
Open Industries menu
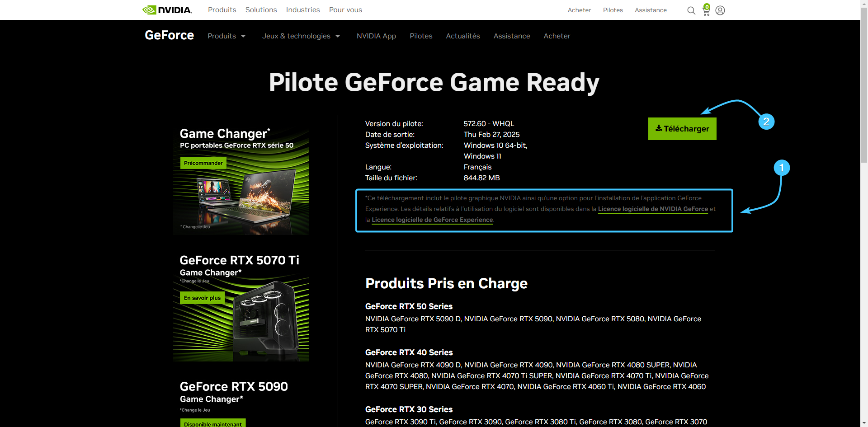303,10
